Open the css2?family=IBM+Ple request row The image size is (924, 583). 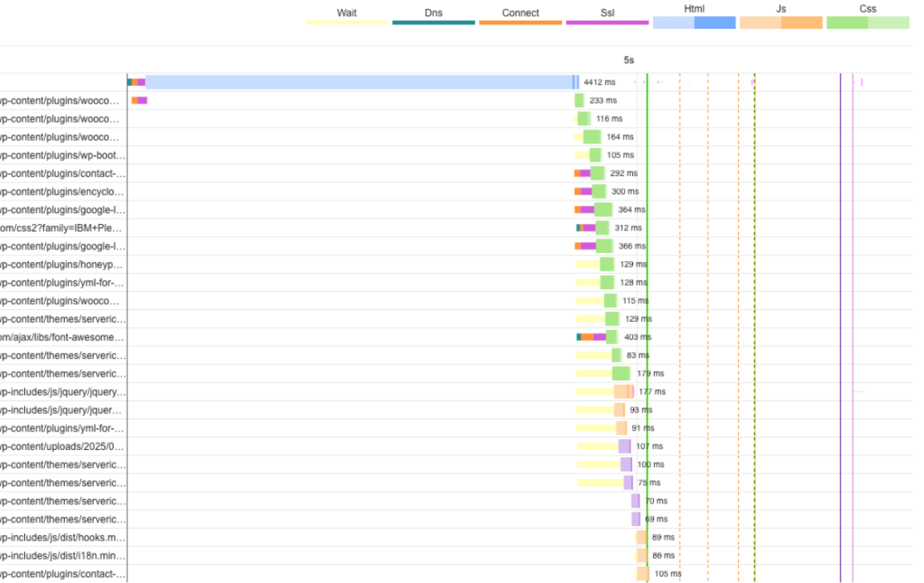(63, 228)
